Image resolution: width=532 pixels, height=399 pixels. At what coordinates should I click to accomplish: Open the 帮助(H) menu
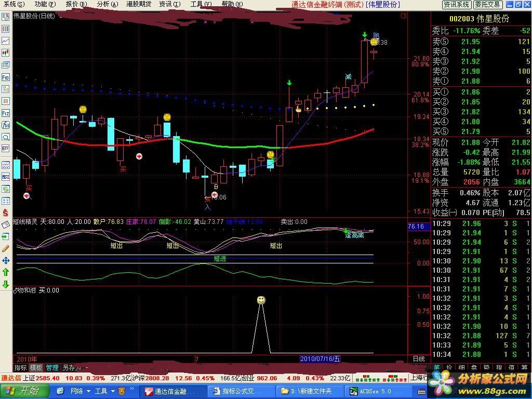pyautogui.click(x=232, y=4)
